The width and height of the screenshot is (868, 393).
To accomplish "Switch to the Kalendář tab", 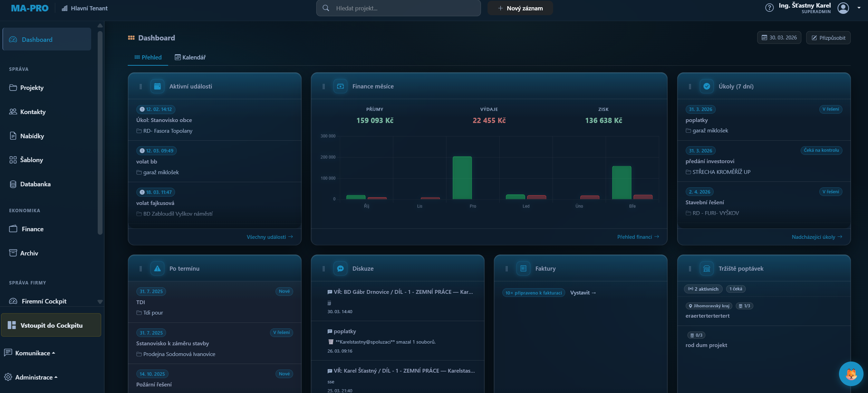I will [x=190, y=57].
